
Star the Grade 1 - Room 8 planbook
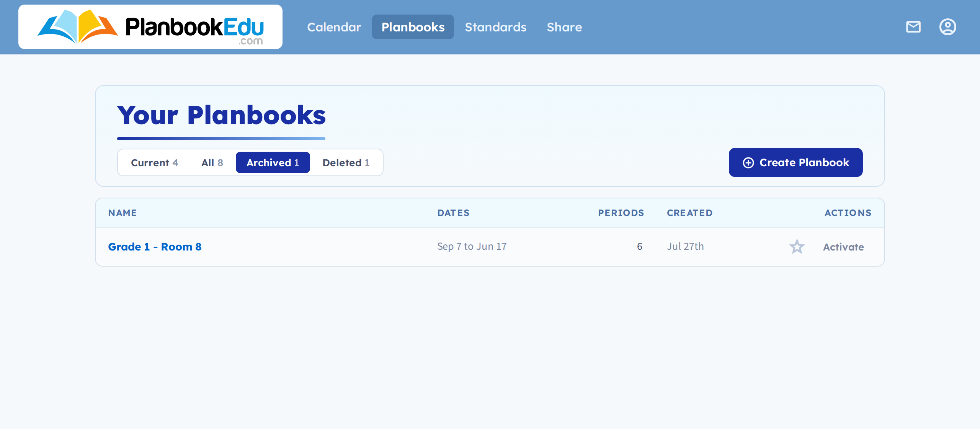(x=797, y=247)
